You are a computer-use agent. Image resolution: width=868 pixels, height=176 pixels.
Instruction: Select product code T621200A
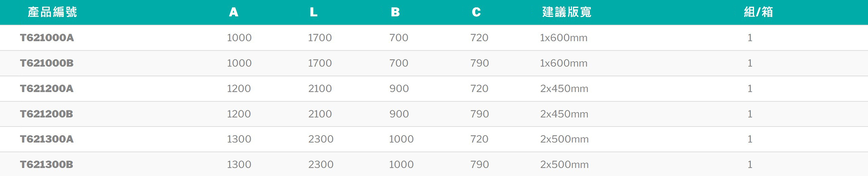coord(47,89)
